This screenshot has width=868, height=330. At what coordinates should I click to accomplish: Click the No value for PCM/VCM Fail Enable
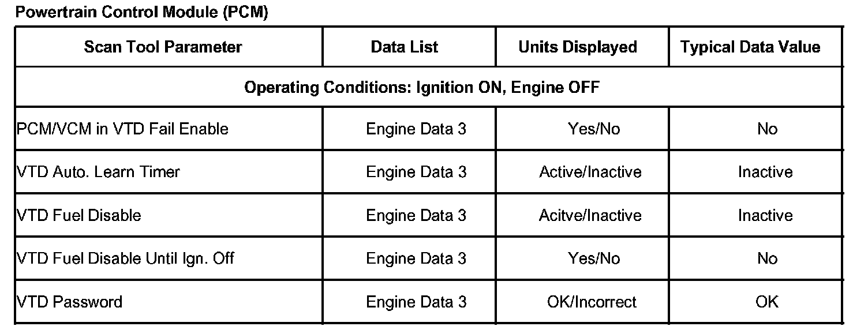tap(767, 129)
